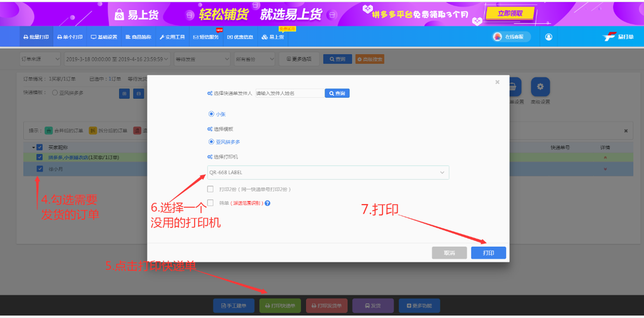
Task: Click the purple 发货 button
Action: click(373, 306)
